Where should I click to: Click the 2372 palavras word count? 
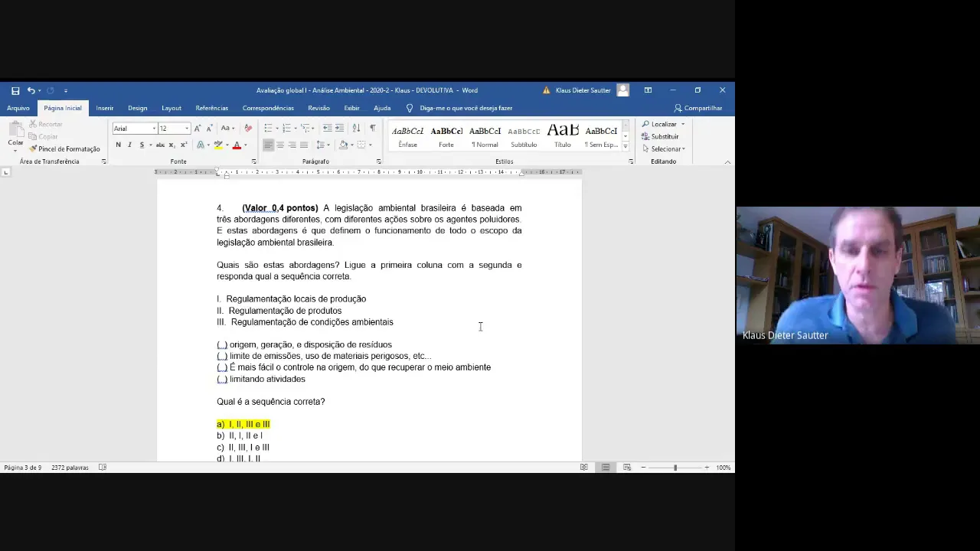tap(70, 467)
